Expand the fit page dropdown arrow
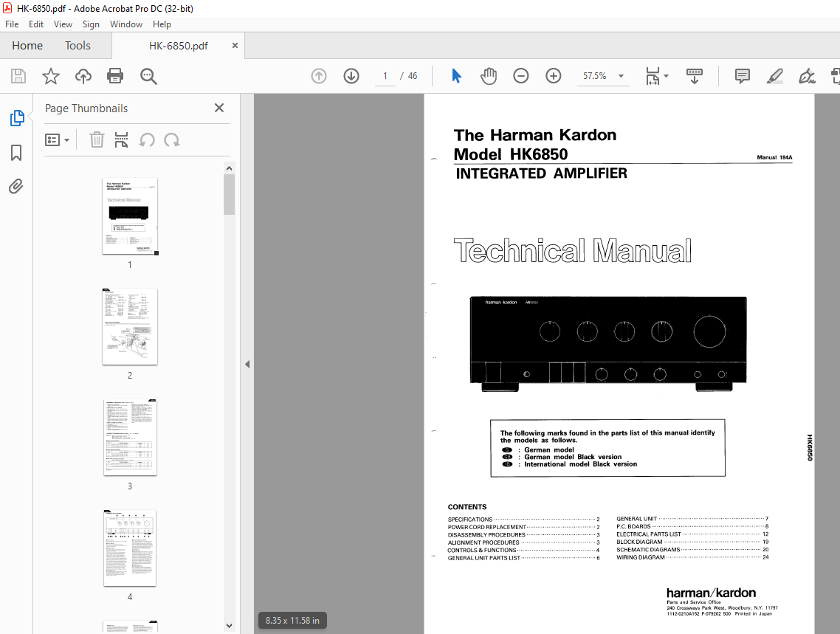 click(666, 76)
